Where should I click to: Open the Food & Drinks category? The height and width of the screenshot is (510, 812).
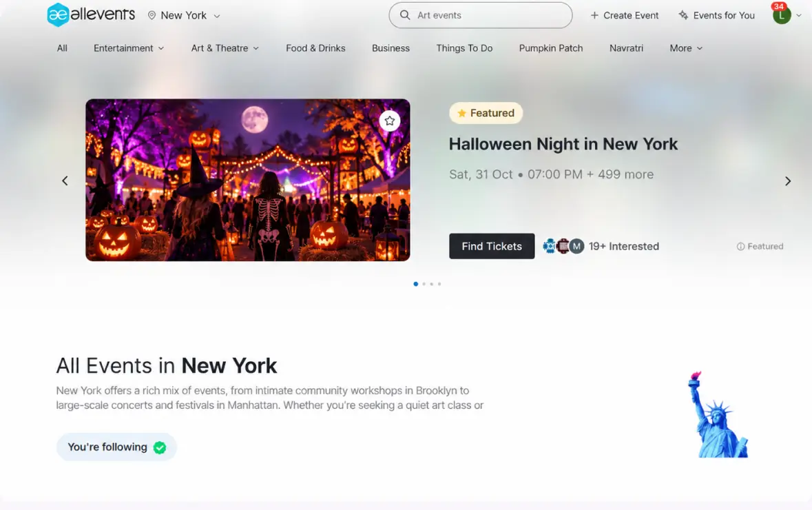(315, 48)
